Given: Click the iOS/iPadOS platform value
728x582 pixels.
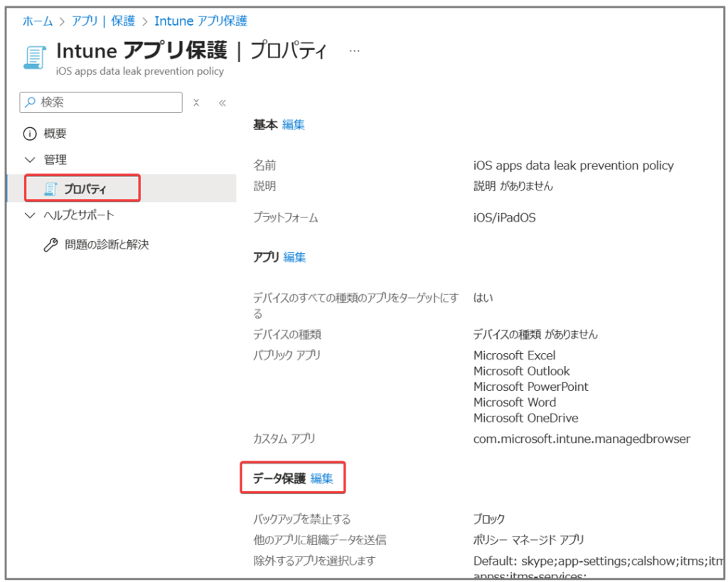Looking at the screenshot, I should (504, 217).
